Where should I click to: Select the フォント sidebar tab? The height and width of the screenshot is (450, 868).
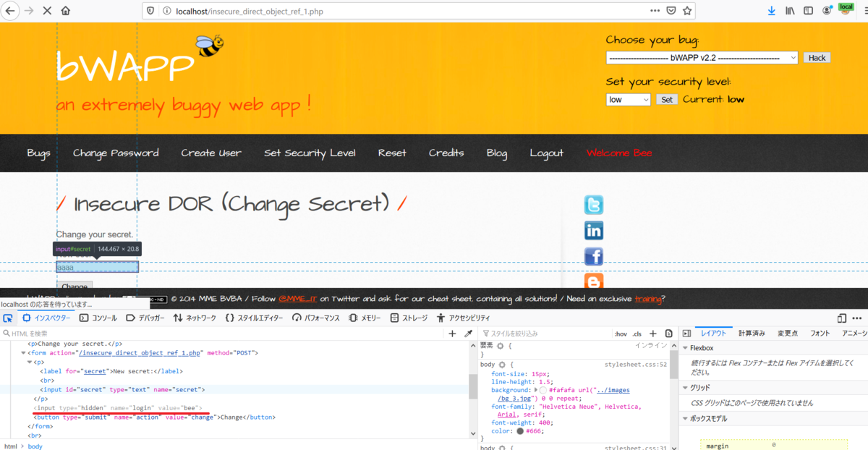coord(820,334)
